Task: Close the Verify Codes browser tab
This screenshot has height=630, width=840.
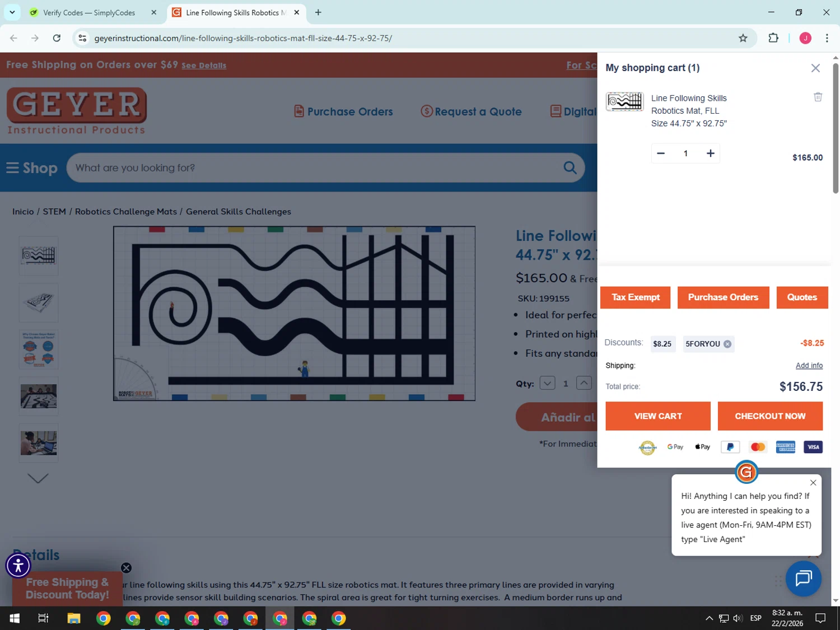Action: 153,12
